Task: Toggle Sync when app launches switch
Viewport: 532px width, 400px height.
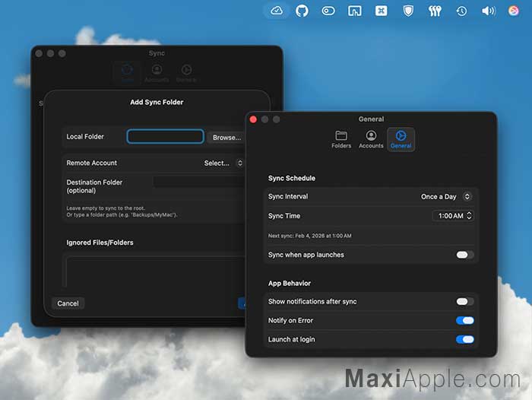Action: tap(465, 255)
